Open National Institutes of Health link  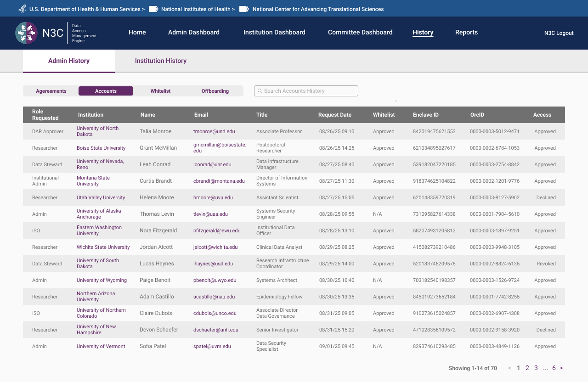click(198, 9)
